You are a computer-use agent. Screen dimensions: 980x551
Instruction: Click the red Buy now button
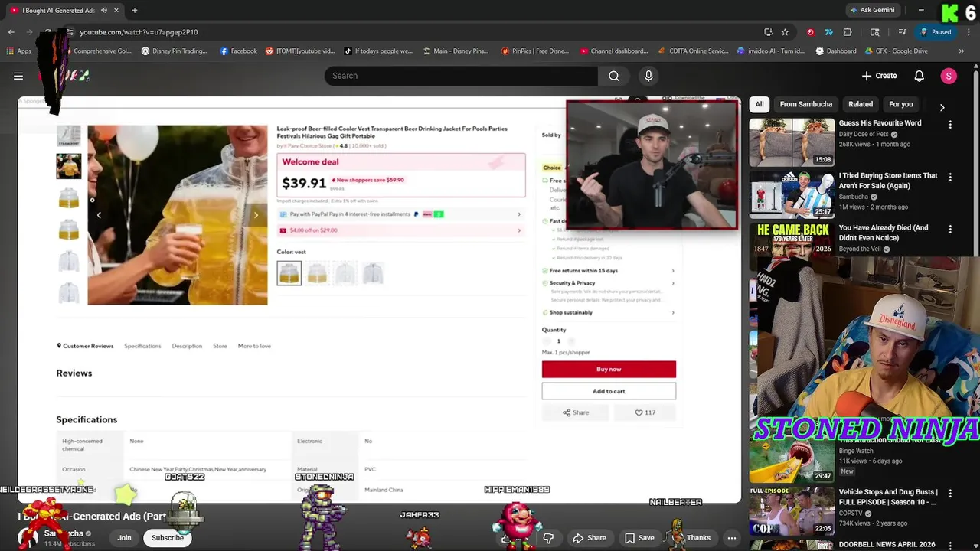click(x=609, y=370)
